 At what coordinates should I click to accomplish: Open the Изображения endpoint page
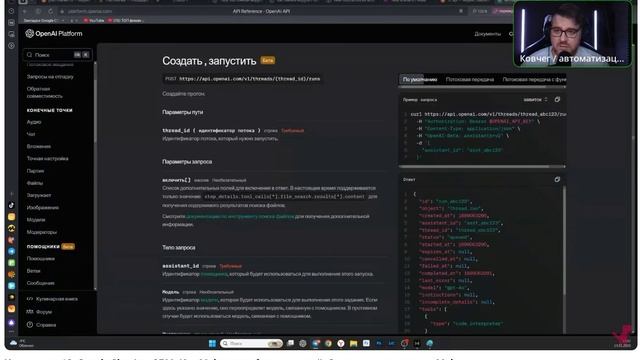(x=42, y=207)
